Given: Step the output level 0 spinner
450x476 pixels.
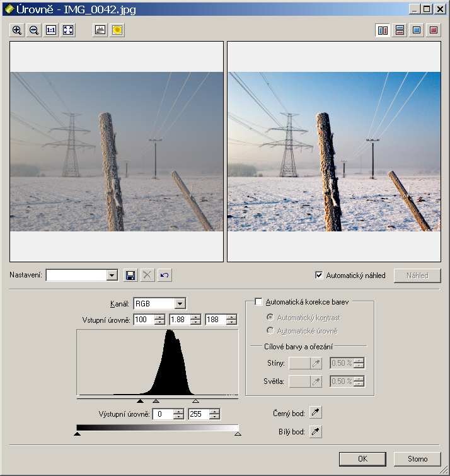Looking at the screenshot, I should tap(179, 414).
